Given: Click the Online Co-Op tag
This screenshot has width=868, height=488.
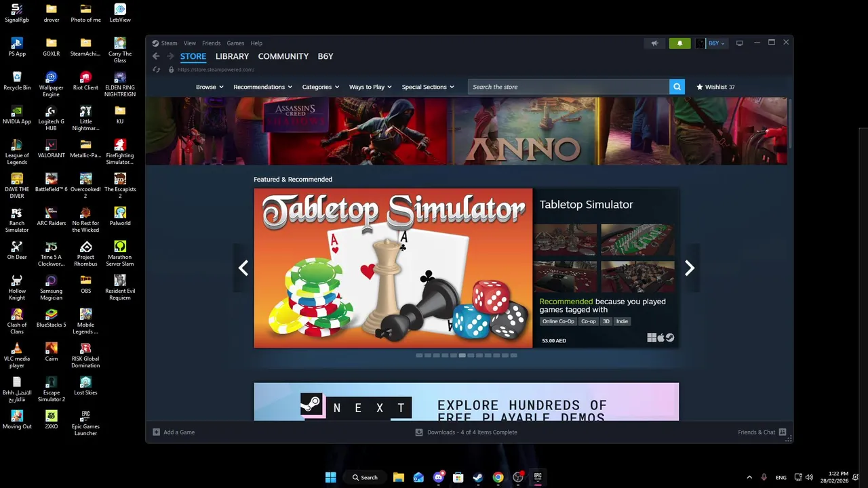Looking at the screenshot, I should (557, 321).
